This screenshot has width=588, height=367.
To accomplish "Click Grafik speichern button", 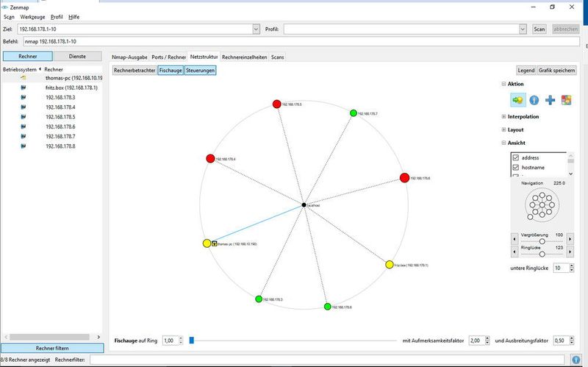I will click(556, 70).
